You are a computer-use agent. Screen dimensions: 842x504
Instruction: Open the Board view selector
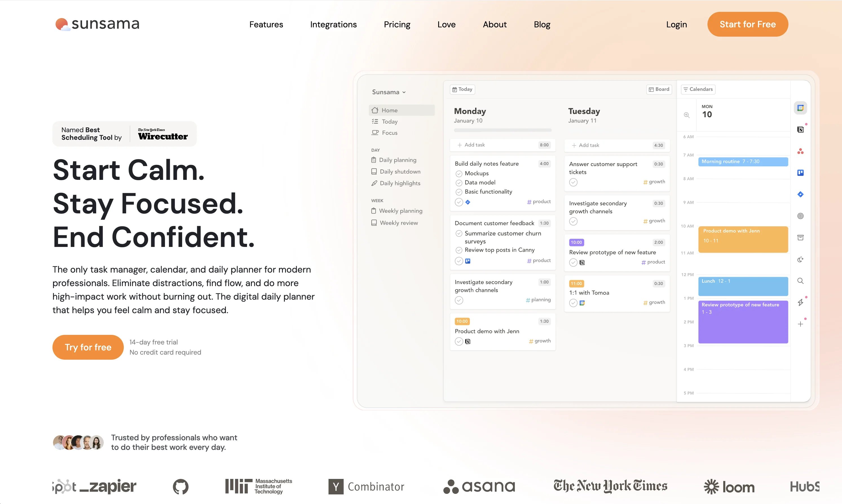pos(659,89)
